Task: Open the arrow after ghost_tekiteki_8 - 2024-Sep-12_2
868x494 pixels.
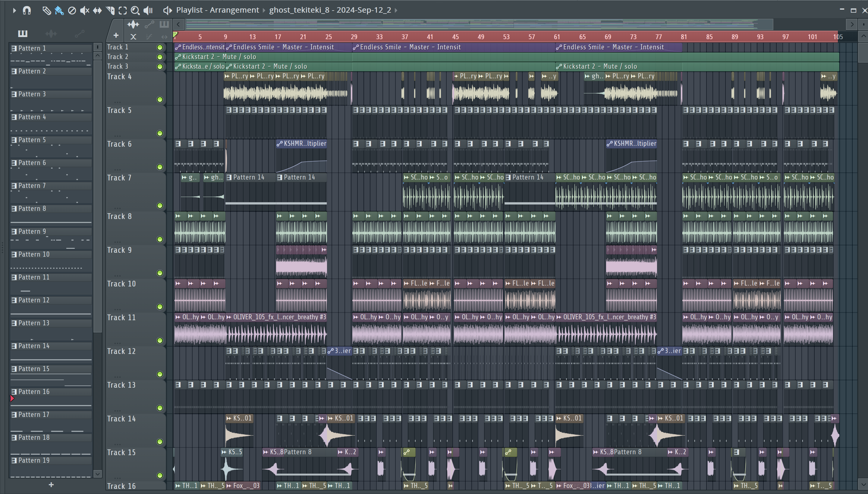Action: (x=396, y=10)
